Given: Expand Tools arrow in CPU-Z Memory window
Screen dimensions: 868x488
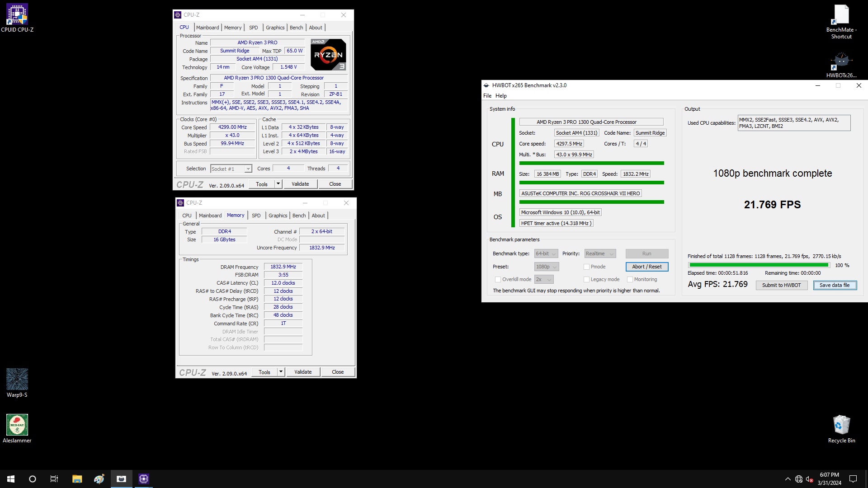Looking at the screenshot, I should [281, 372].
